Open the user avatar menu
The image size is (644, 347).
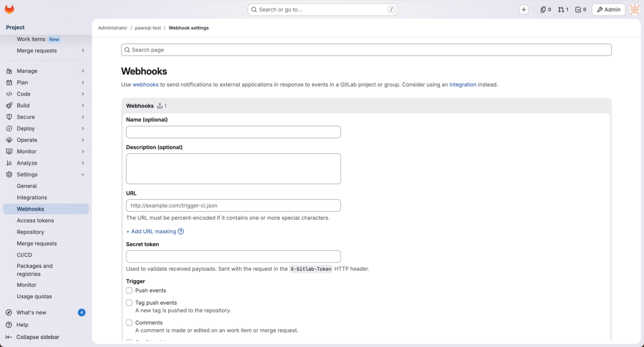[634, 10]
